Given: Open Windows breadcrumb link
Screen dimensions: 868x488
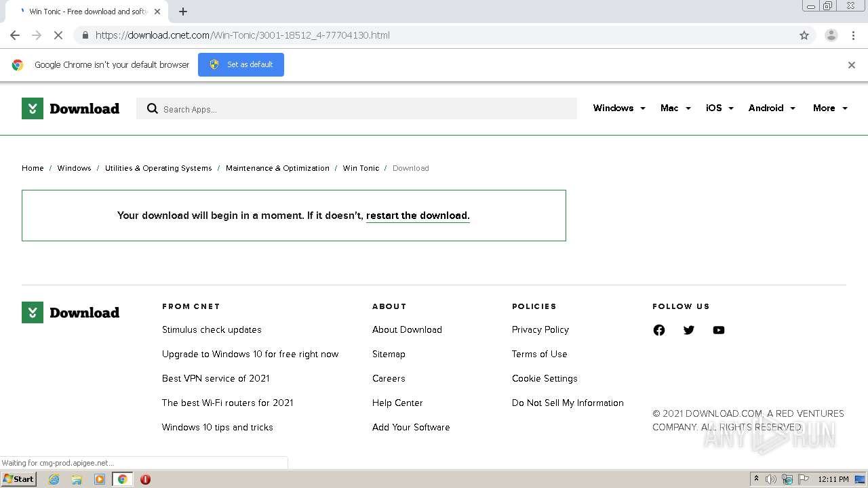Looking at the screenshot, I should (x=74, y=168).
